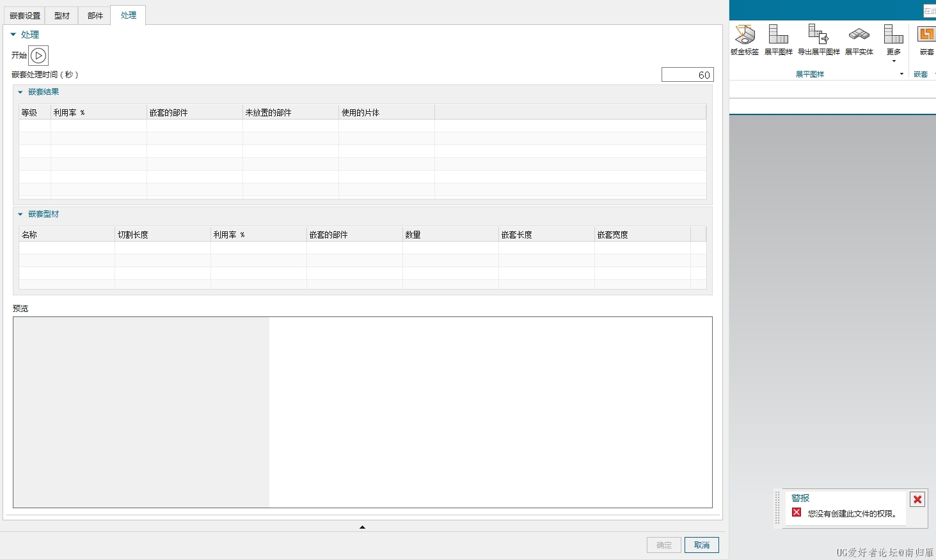The height and width of the screenshot is (560, 936).
Task: Collapse the 嵌套型材 group
Action: 20,214
